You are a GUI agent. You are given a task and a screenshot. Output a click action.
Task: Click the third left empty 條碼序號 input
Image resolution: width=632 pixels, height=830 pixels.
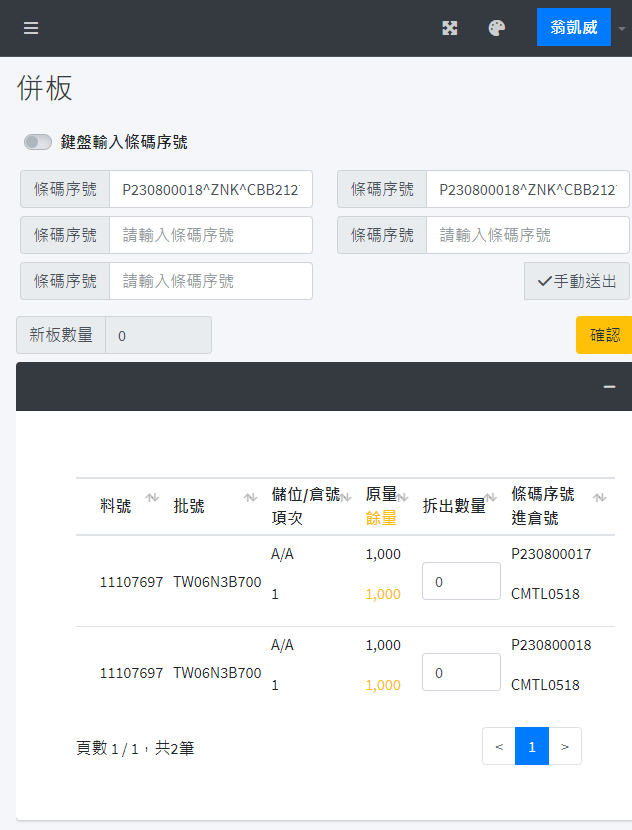click(x=211, y=281)
